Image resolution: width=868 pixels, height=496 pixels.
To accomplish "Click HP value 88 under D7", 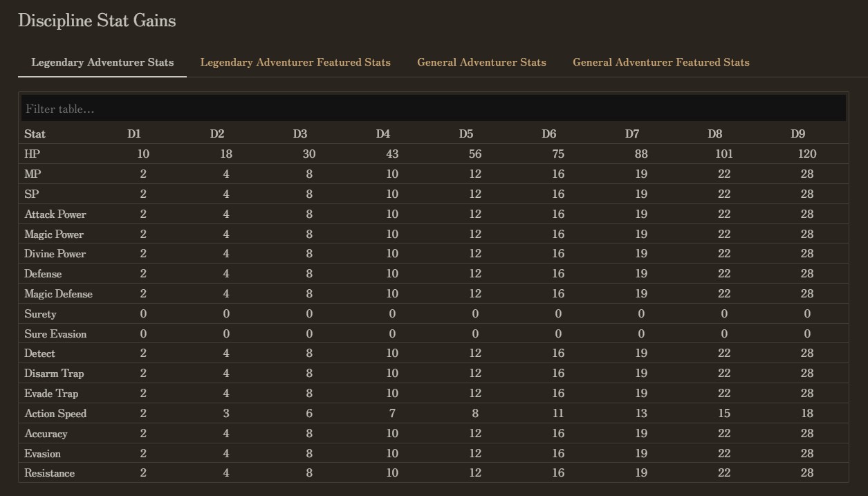I will 641,154.
